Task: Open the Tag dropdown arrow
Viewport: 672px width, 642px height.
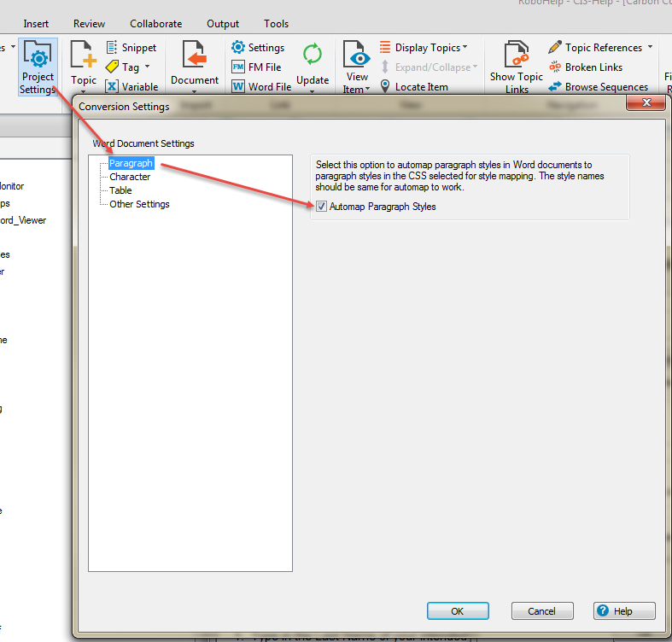Action: pos(147,67)
